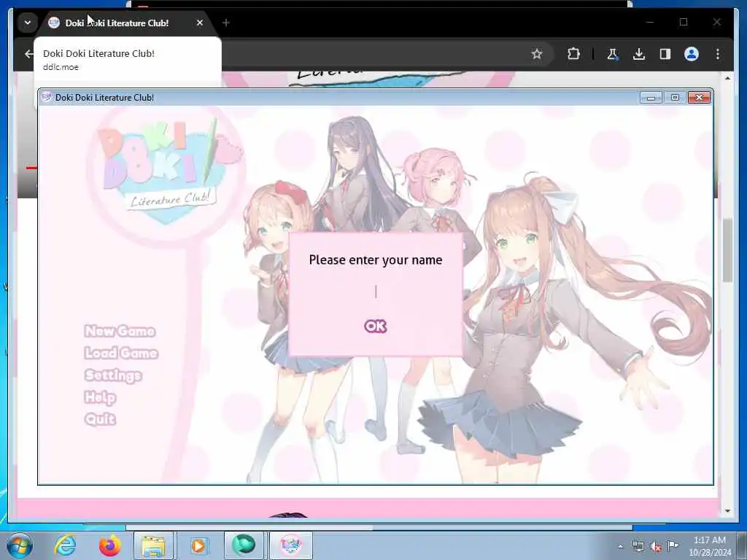Open File Explorer from the taskbar

point(153,545)
